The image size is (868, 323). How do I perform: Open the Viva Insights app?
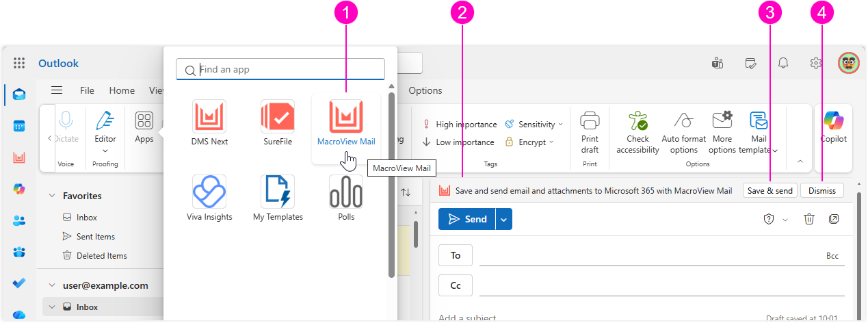click(209, 198)
